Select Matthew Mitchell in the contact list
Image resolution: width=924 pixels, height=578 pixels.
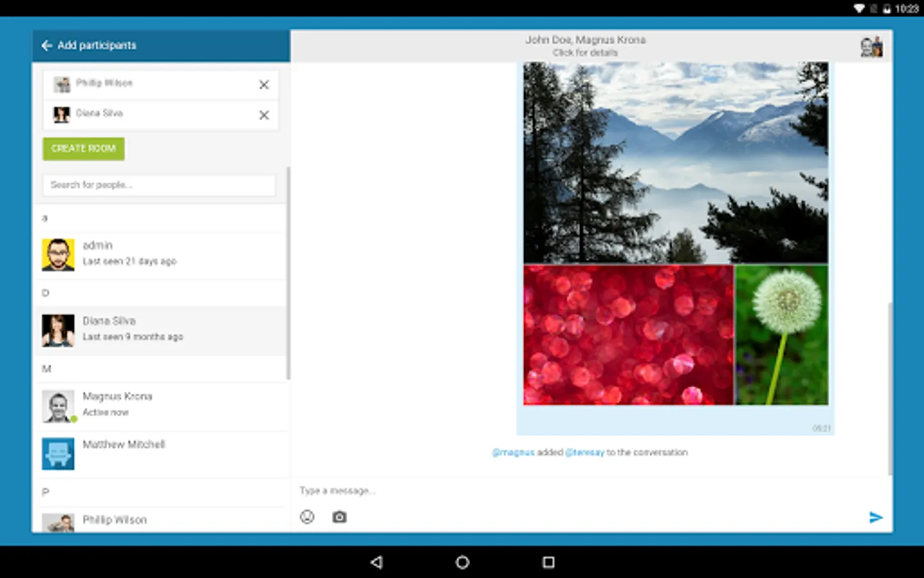tap(160, 453)
